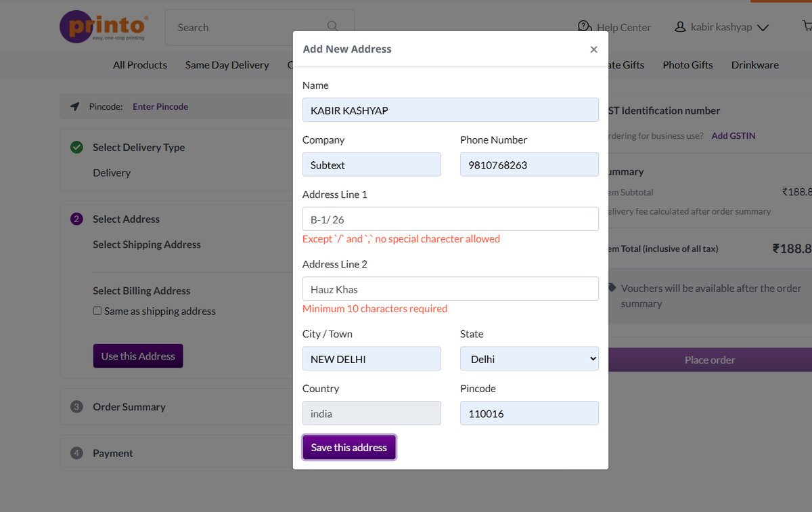Click the Phone Number input field
This screenshot has width=812, height=512.
coord(529,165)
